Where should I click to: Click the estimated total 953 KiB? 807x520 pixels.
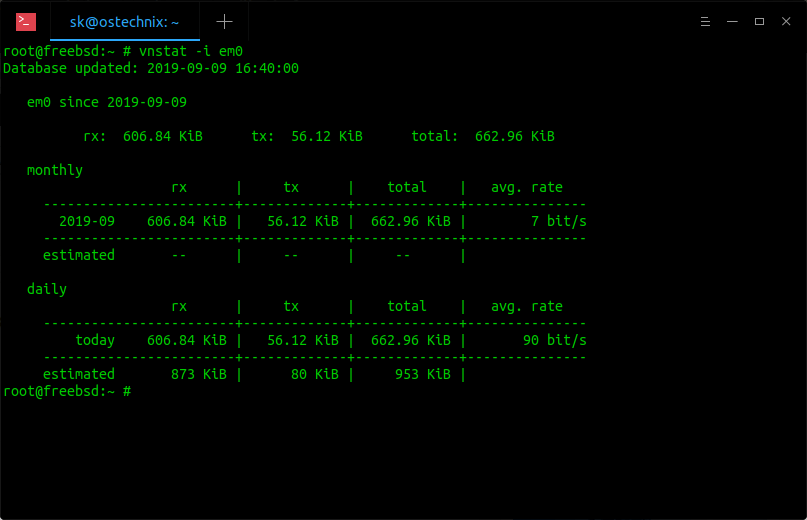(x=423, y=374)
